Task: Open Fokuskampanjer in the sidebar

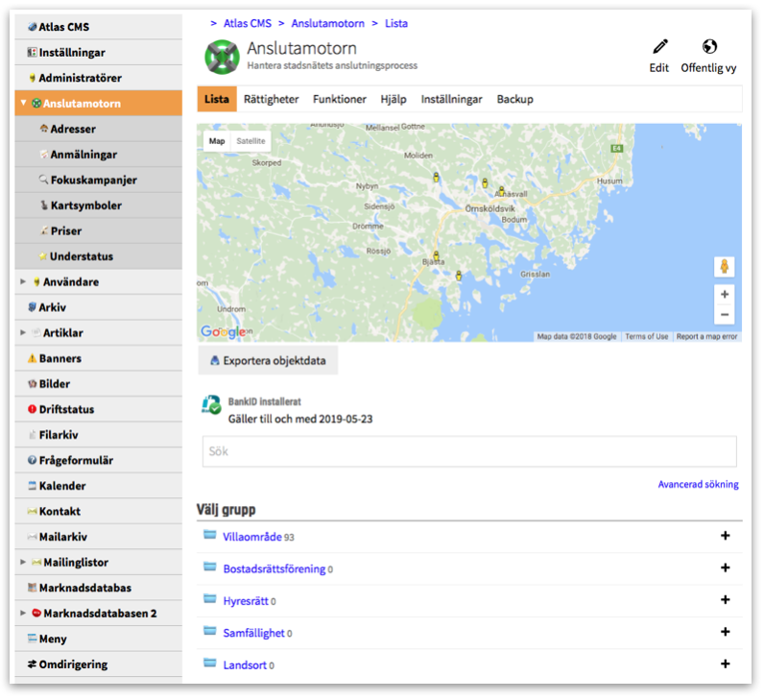Action: tap(93, 180)
